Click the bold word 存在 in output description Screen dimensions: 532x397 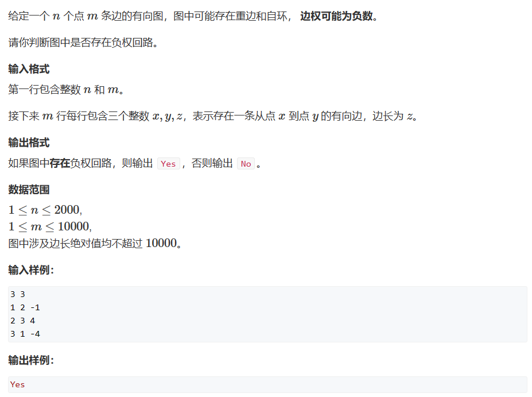(60, 163)
